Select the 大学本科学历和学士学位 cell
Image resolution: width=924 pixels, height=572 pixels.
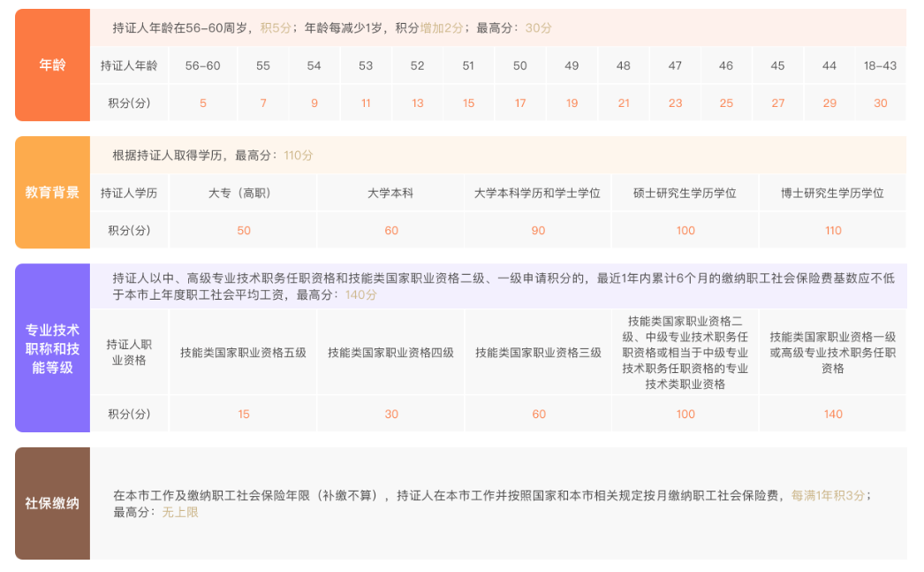538,193
